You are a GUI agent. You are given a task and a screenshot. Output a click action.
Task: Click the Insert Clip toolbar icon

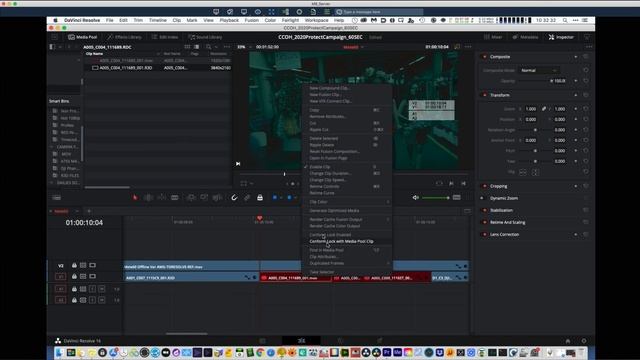(x=191, y=198)
